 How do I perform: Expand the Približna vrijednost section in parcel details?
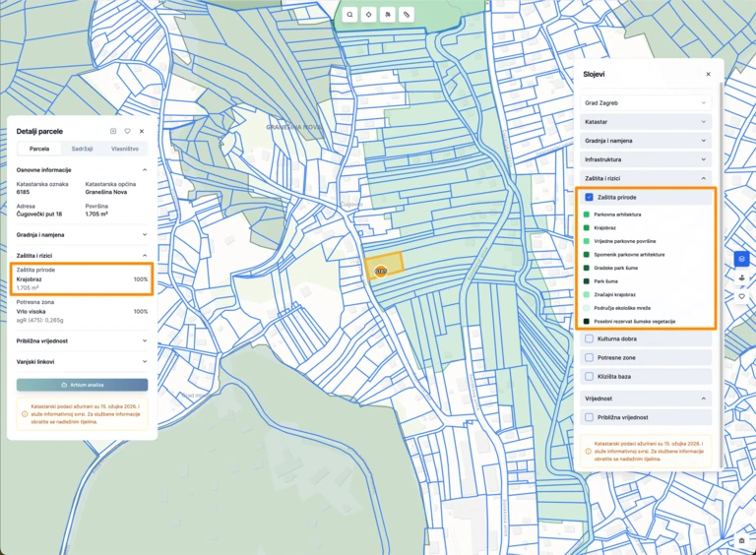pos(82,340)
